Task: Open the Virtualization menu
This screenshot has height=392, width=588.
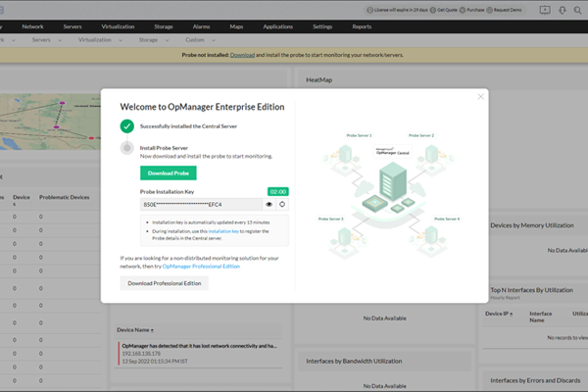Action: (x=118, y=26)
